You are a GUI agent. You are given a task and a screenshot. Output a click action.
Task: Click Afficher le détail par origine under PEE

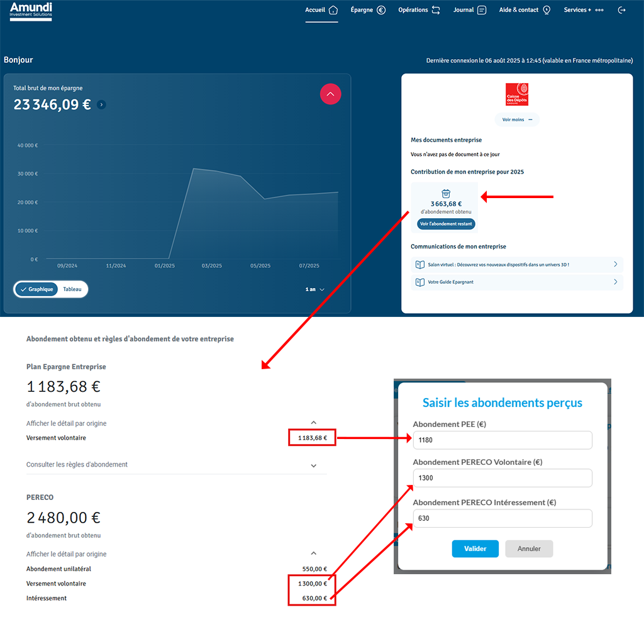click(66, 423)
